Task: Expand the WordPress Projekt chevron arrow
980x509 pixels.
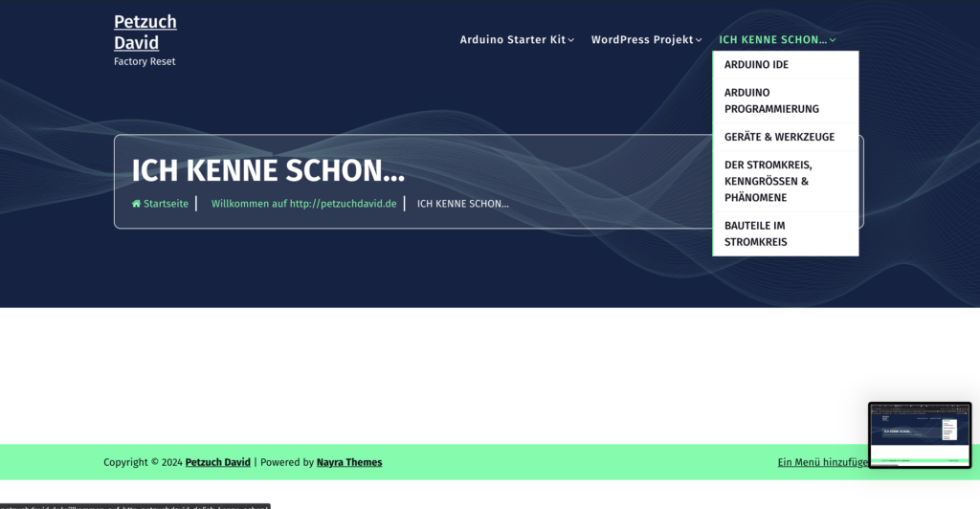Action: pyautogui.click(x=699, y=40)
